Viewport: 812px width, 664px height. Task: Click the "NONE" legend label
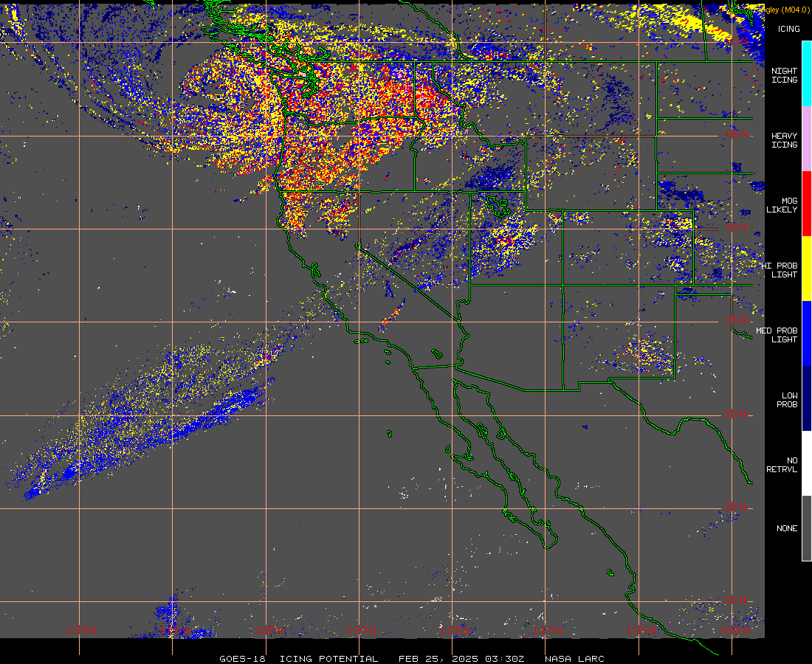[x=787, y=528]
